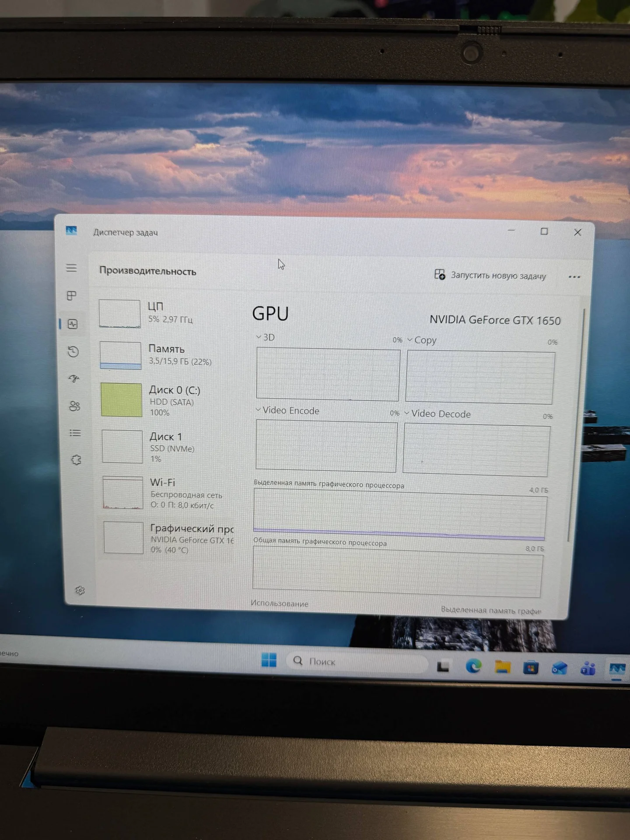The image size is (630, 840).
Task: Click the Диск 1 mini graph thumbnail
Action: (x=122, y=446)
